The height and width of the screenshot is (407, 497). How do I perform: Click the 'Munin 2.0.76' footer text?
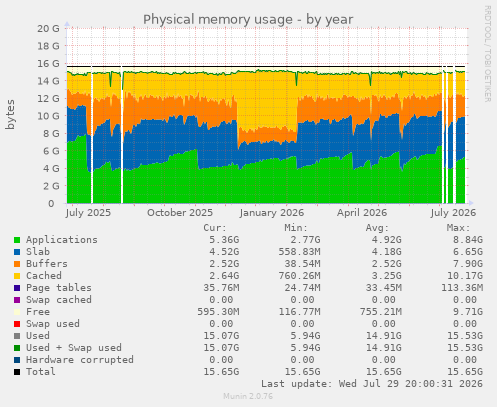pyautogui.click(x=248, y=396)
